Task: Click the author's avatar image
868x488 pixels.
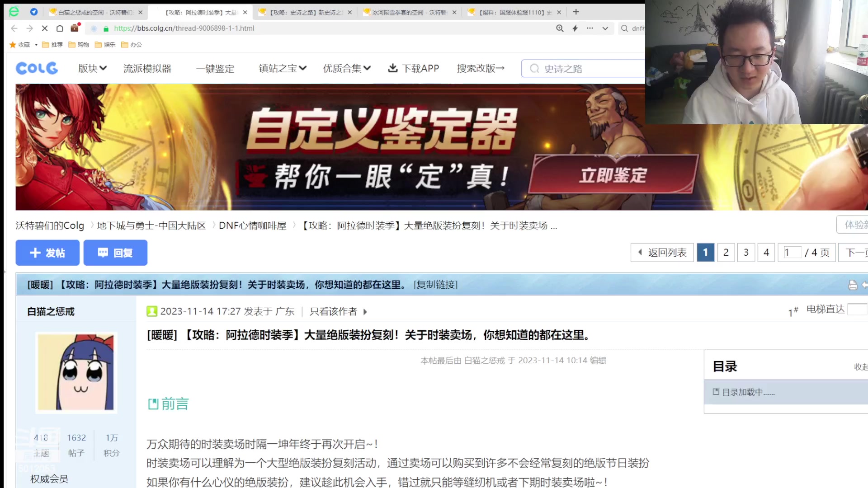Action: click(76, 372)
